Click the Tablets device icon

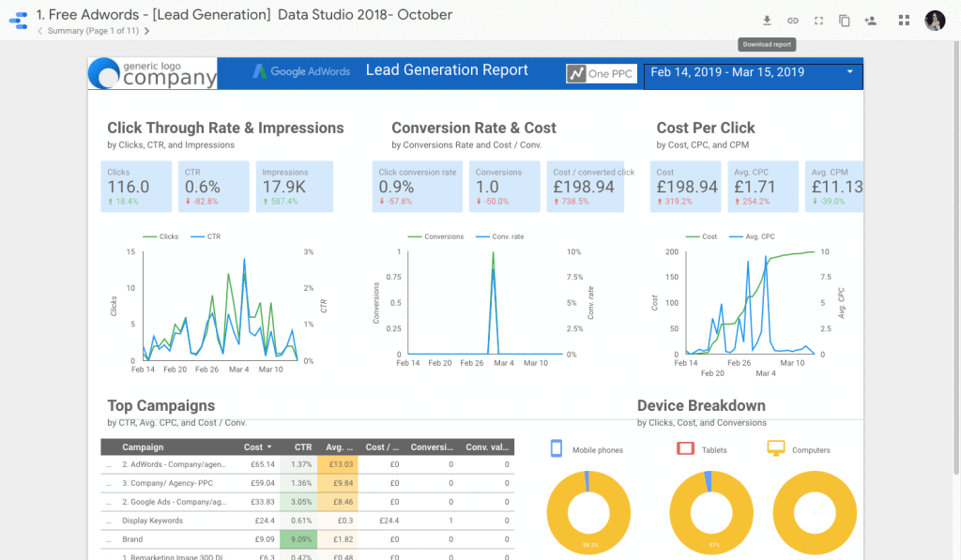pos(685,448)
